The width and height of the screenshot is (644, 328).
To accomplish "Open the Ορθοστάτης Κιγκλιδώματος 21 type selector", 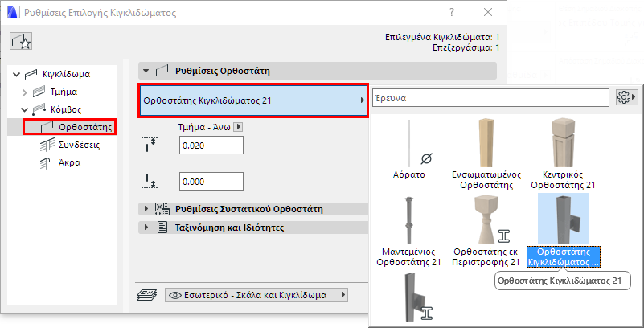I will point(252,100).
